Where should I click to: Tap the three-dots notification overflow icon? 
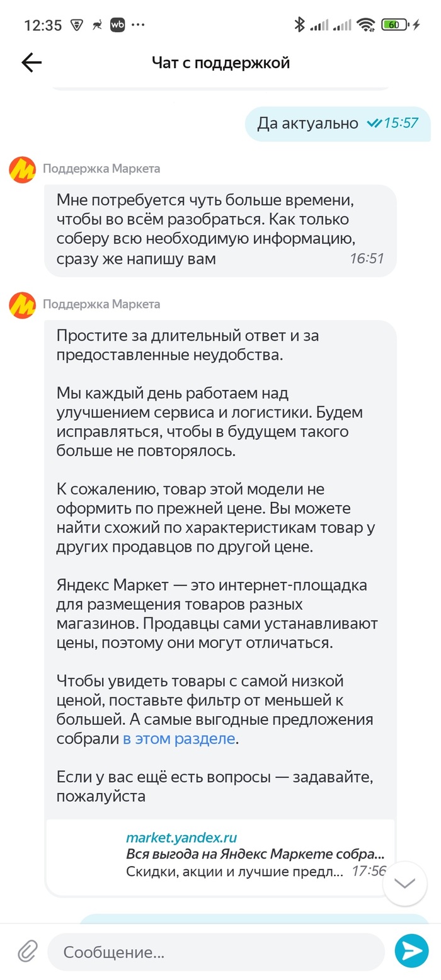click(138, 25)
